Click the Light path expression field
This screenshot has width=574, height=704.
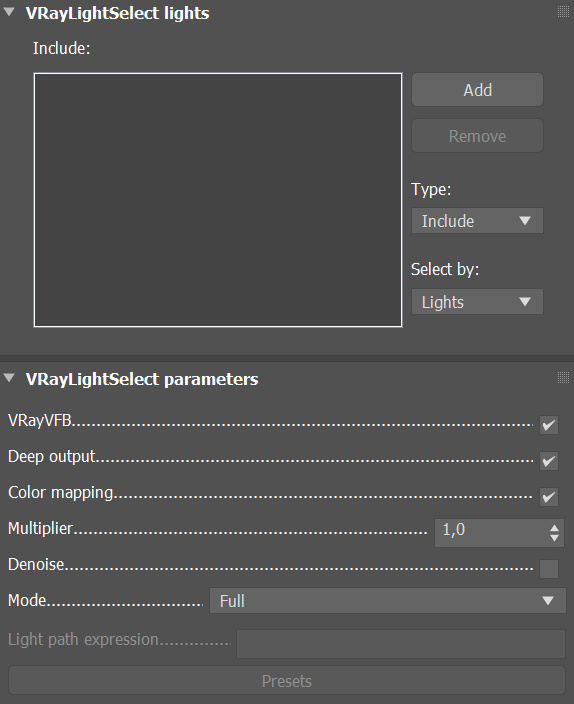401,644
